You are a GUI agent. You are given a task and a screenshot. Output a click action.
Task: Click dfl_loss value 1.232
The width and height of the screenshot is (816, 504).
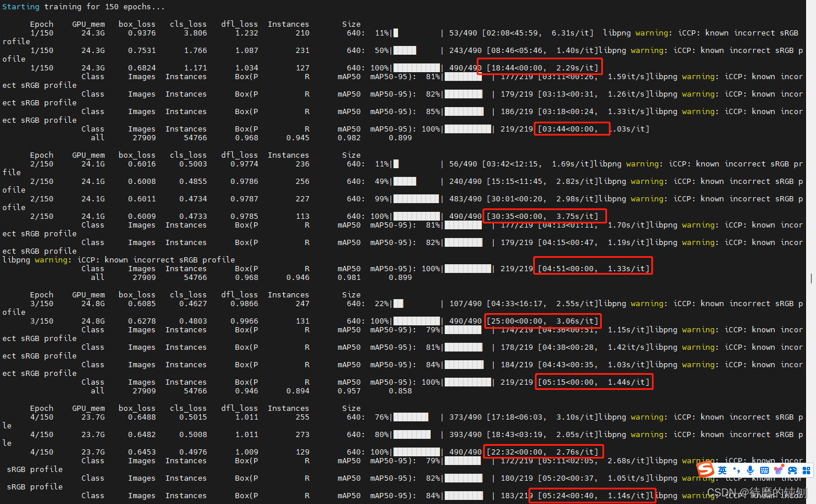246,33
